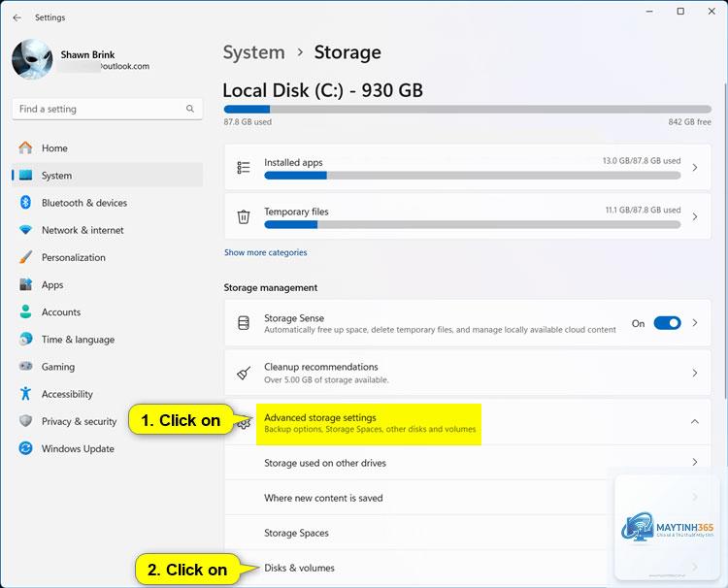Click the Time & language globe icon
728x588 pixels.
tap(25, 340)
